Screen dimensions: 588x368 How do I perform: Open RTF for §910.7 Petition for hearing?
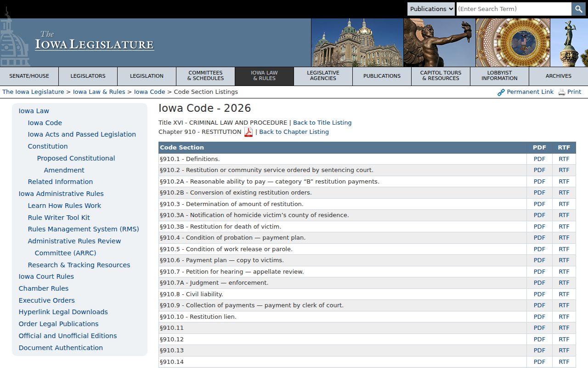tap(564, 272)
